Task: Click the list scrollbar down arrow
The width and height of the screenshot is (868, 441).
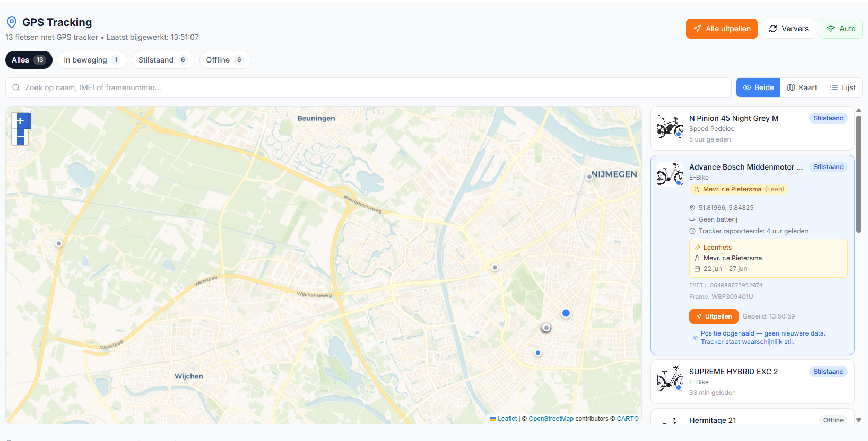Action: pyautogui.click(x=858, y=420)
